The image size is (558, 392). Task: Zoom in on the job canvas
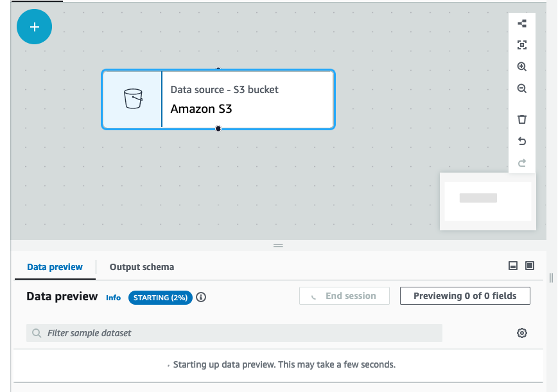click(521, 66)
